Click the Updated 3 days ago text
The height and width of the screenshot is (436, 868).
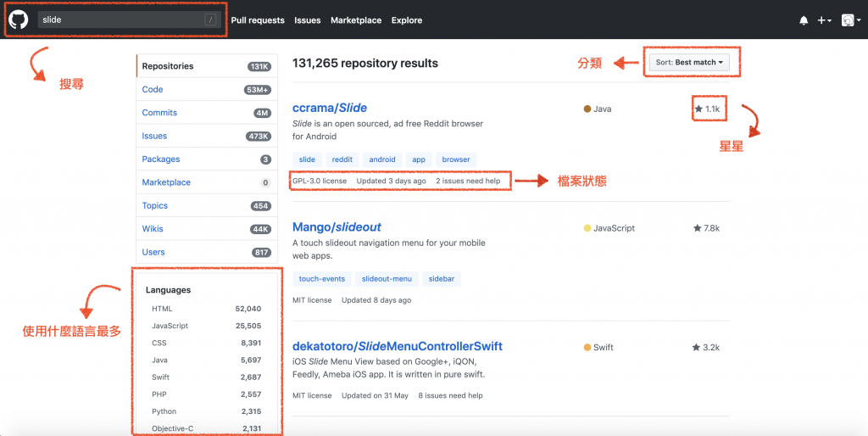coord(392,182)
